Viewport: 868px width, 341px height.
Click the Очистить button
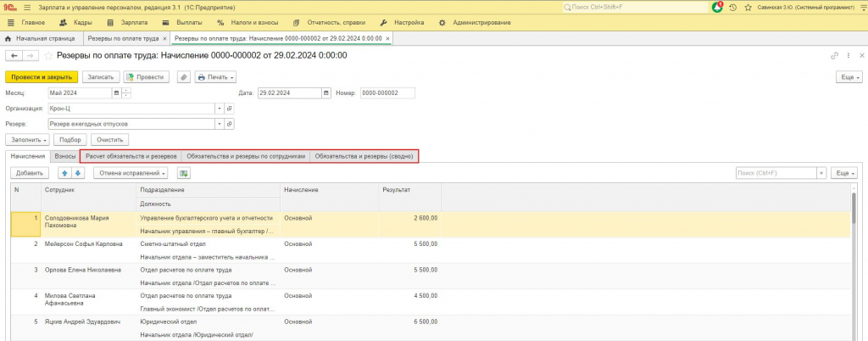pos(110,139)
